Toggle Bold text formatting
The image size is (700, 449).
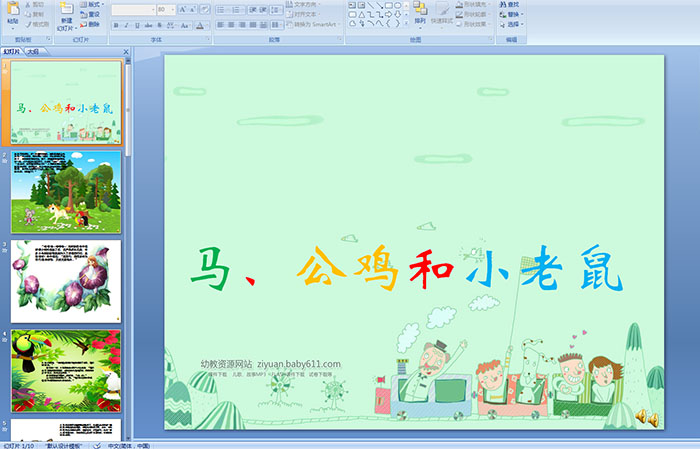tap(114, 25)
